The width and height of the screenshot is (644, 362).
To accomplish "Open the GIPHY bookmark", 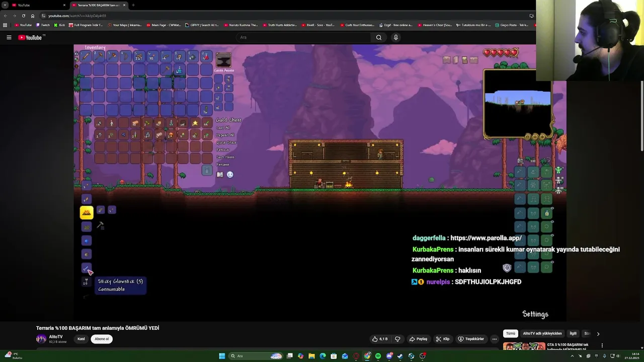I will [202, 25].
